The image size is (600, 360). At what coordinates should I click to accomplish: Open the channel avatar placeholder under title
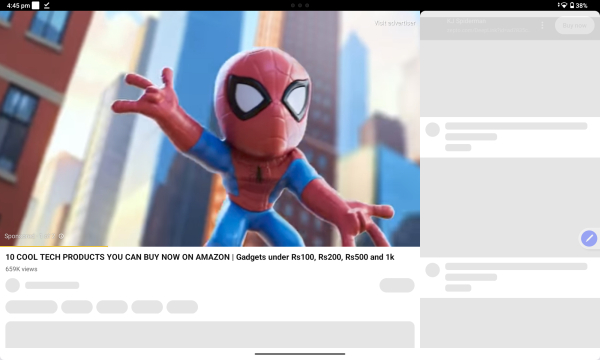click(13, 285)
